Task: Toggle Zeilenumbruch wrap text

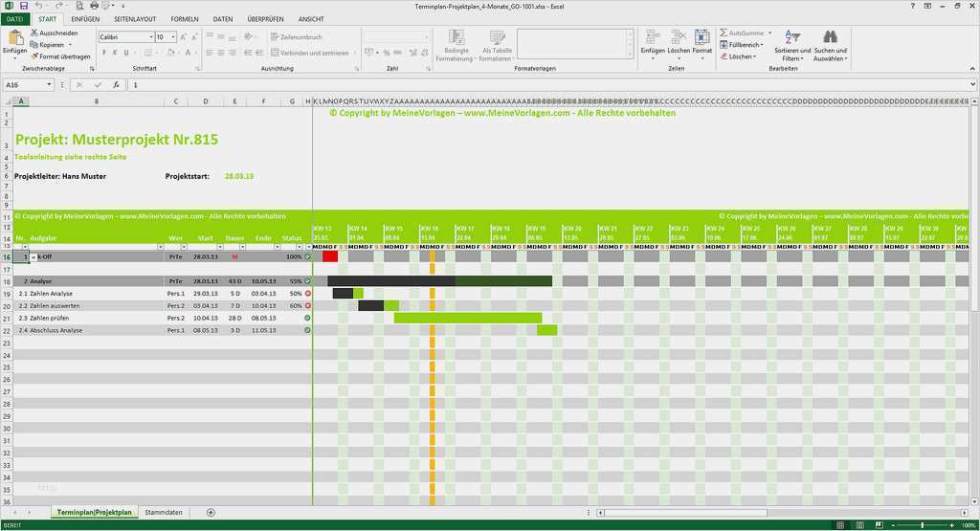Action: 297,37
